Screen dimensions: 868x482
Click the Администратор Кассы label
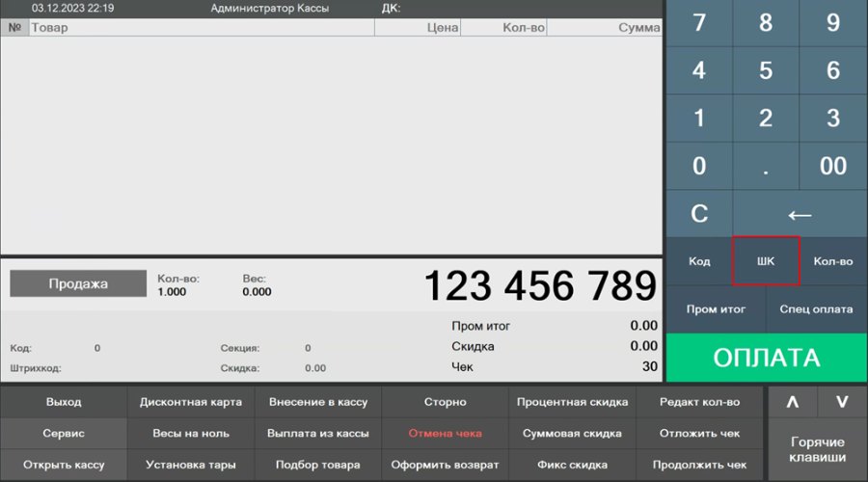pyautogui.click(x=270, y=9)
